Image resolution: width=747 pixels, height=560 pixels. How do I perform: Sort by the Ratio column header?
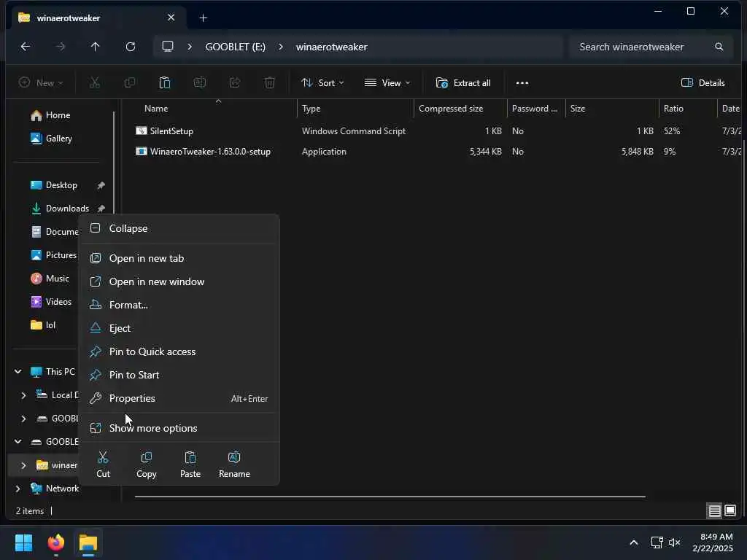coord(673,109)
